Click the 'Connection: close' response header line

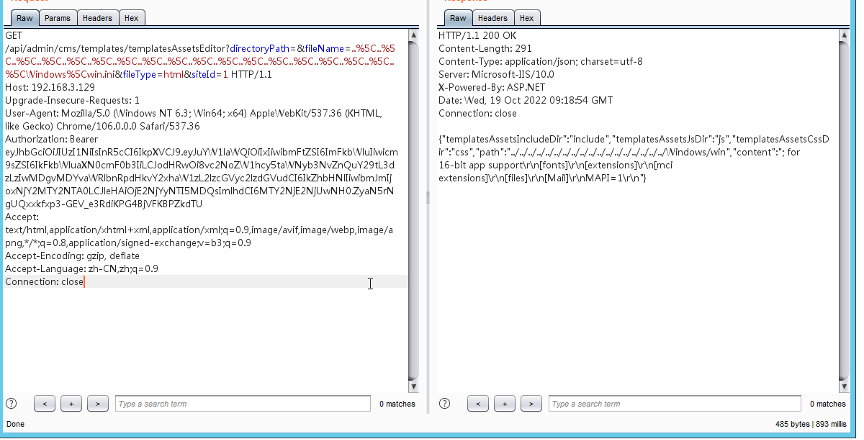477,113
